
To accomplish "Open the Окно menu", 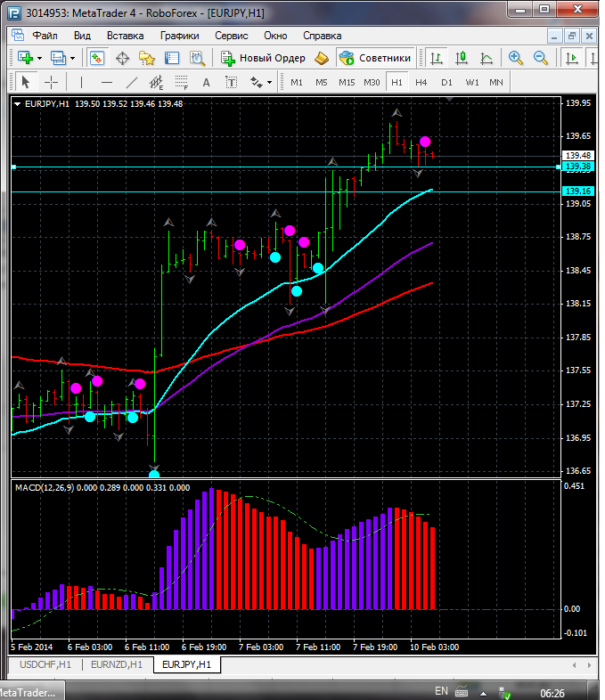I will (275, 36).
